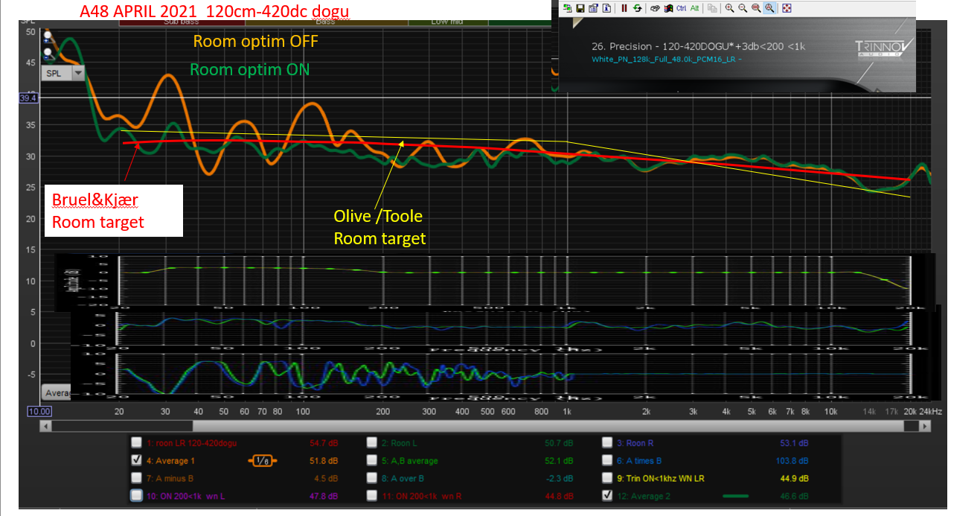Uncheck the '12: Average 2' trace checkbox
This screenshot has width=980, height=516.
[607, 495]
